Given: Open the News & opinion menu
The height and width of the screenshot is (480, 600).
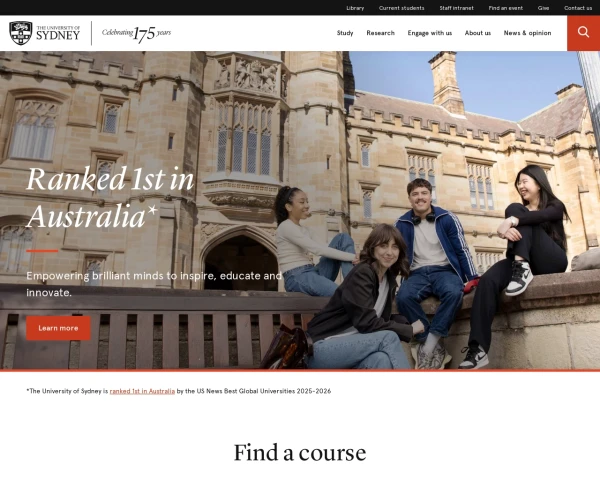Looking at the screenshot, I should pyautogui.click(x=527, y=33).
